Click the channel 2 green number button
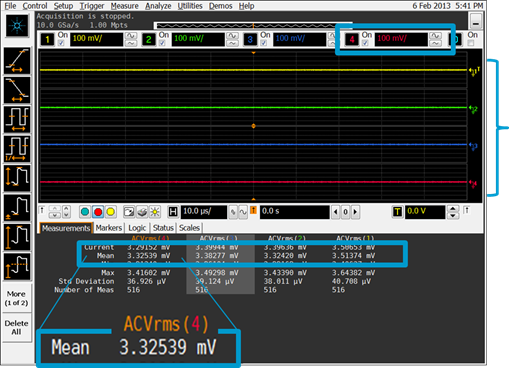The height and width of the screenshot is (368, 509). pyautogui.click(x=149, y=40)
